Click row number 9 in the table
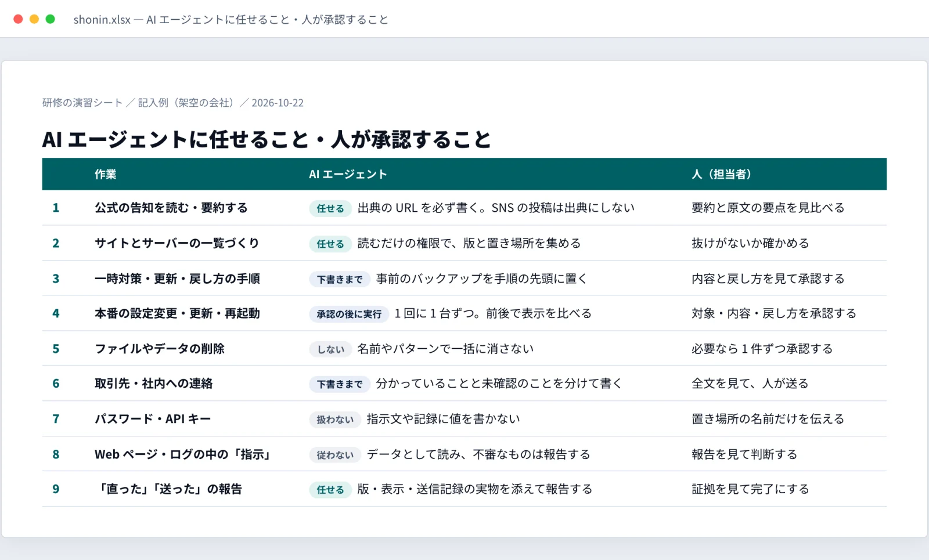This screenshot has width=929, height=560. point(56,489)
